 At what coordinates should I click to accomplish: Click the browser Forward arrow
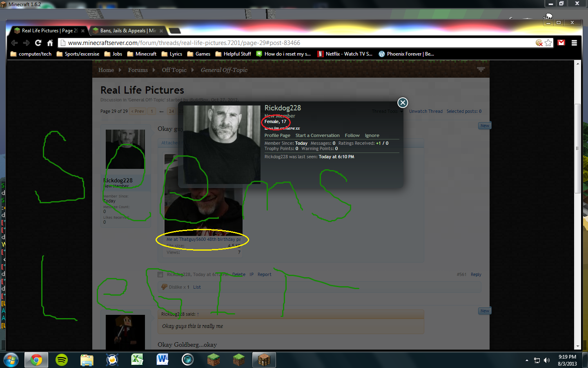27,43
